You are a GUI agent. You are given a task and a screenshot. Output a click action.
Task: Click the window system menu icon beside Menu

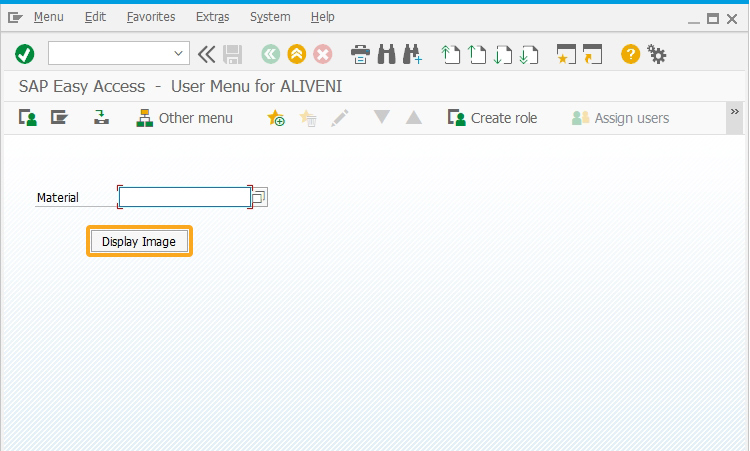[15, 18]
